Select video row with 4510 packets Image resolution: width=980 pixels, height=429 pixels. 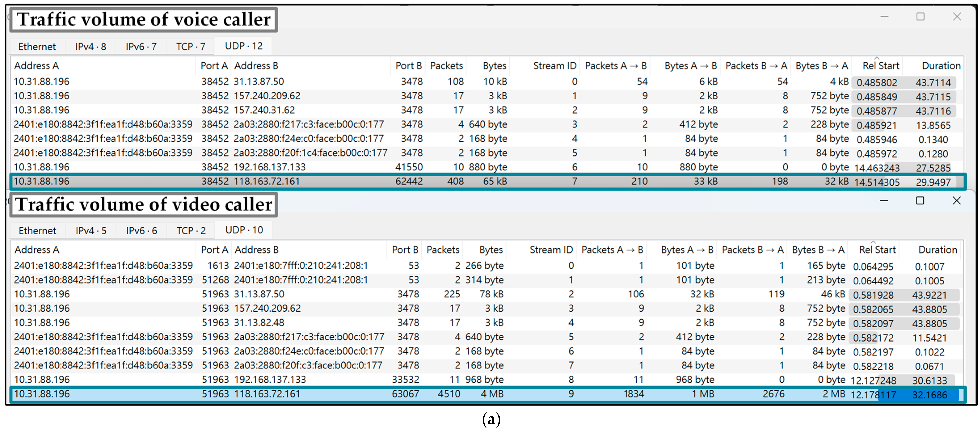448,394
